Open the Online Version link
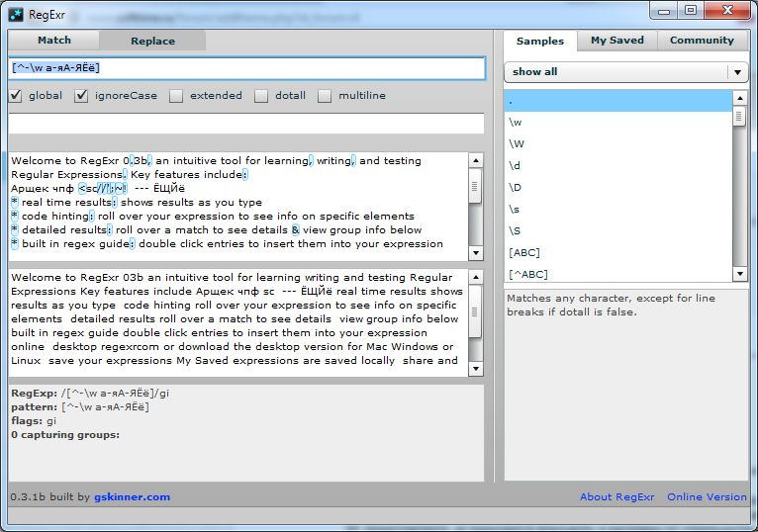The width and height of the screenshot is (758, 532). [x=707, y=496]
